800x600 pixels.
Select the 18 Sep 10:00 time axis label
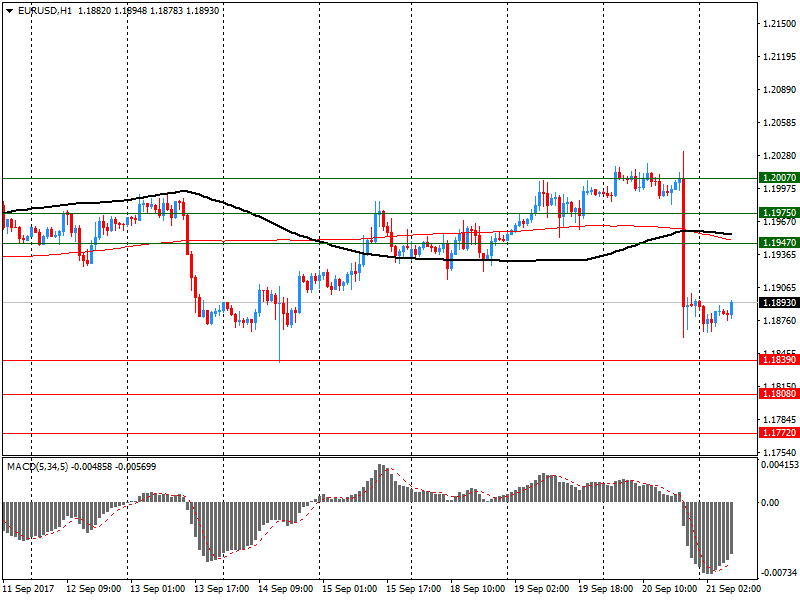click(478, 588)
